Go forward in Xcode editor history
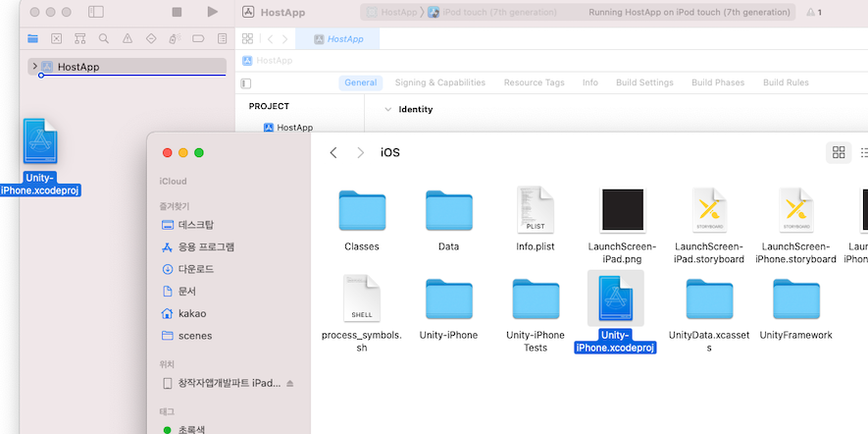Viewport: 868px width, 434px height. click(284, 39)
